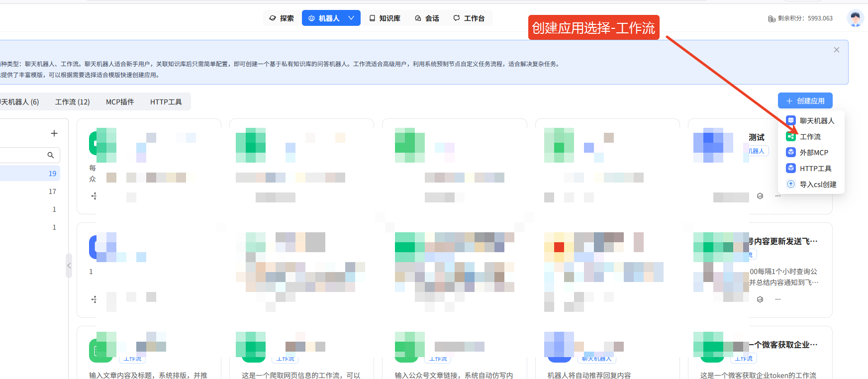
Task: Click the 创建应用 button
Action: pyautogui.click(x=805, y=101)
